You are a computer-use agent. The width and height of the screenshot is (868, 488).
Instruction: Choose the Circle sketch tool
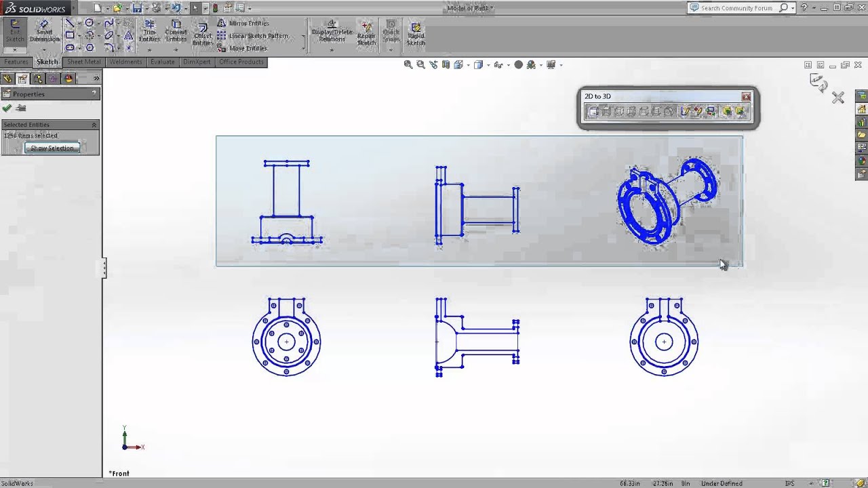click(90, 23)
